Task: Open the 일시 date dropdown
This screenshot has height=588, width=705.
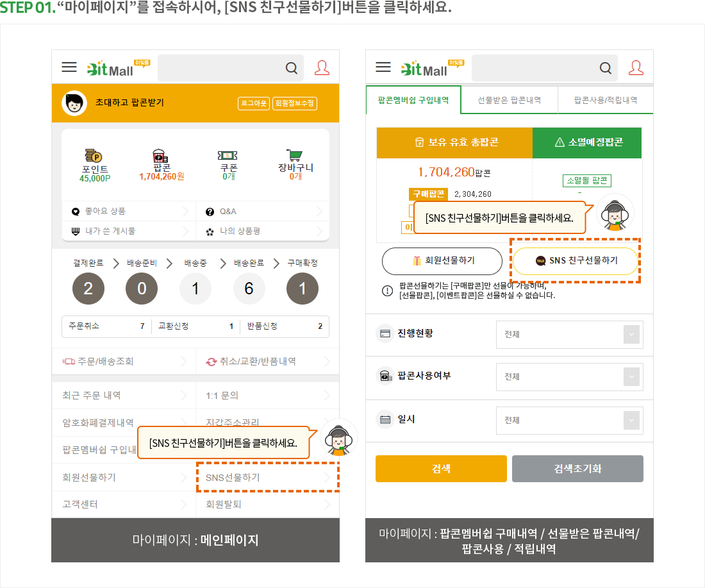Action: point(569,421)
